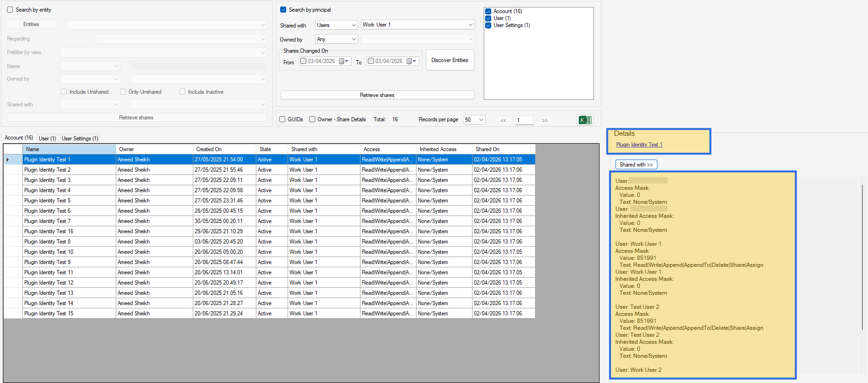Enable Include Unshared checkbox
Viewport: 868px width, 383px height.
pos(64,92)
